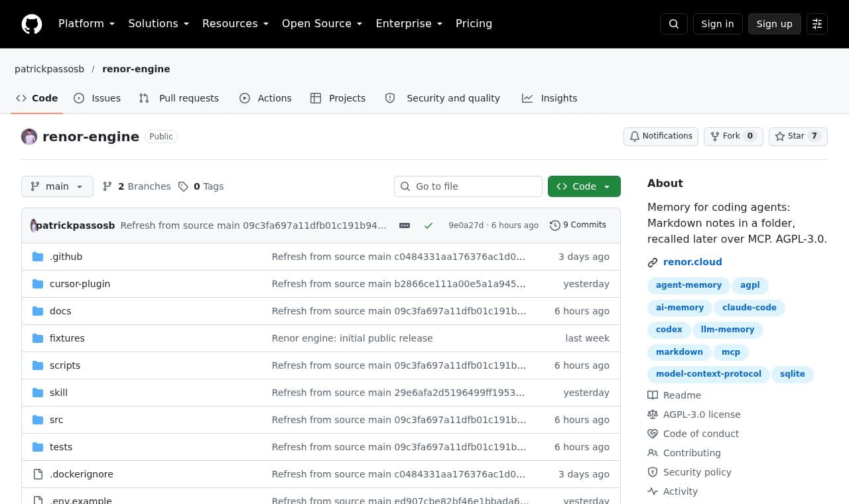
Task: Open the 2 Branches link
Action: pyautogui.click(x=137, y=186)
